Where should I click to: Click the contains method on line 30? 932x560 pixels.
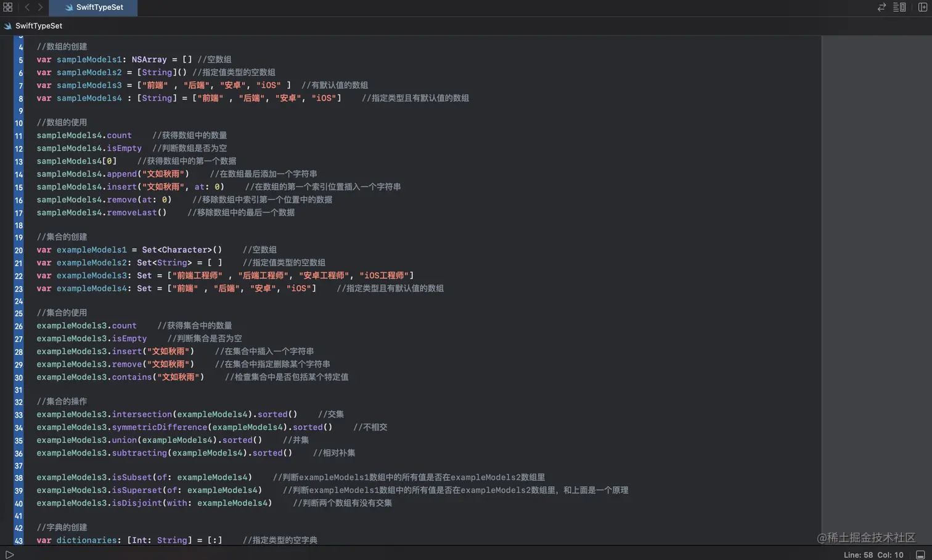[x=132, y=377]
